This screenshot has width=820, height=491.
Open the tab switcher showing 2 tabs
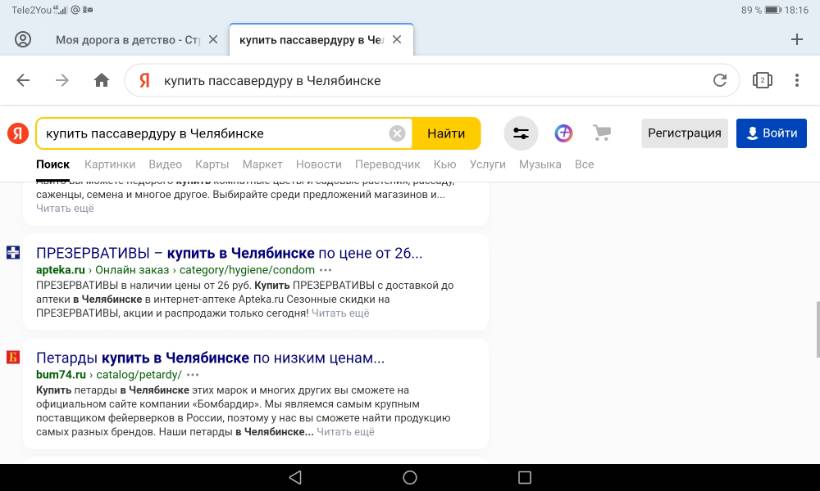coord(762,81)
